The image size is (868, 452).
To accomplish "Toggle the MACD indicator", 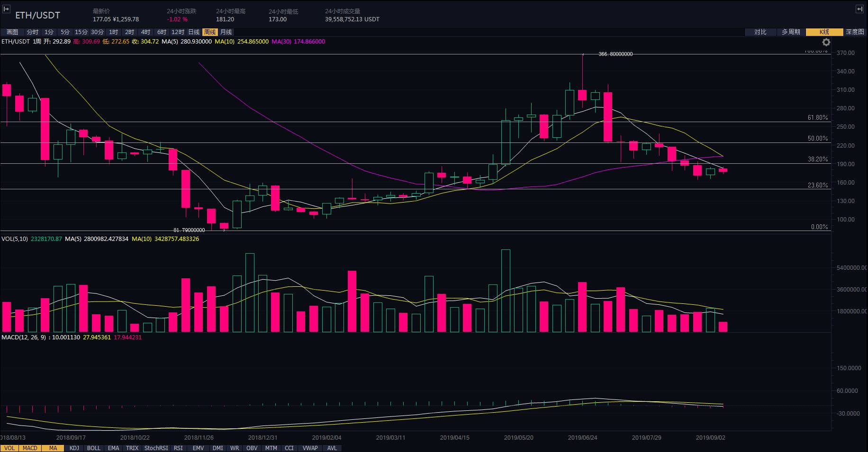I will tap(30, 448).
